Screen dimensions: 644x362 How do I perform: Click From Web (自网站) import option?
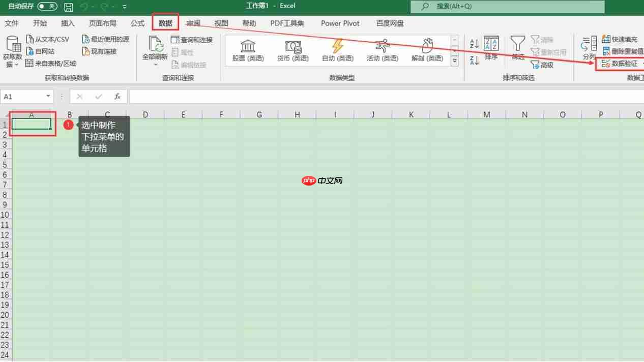40,51
